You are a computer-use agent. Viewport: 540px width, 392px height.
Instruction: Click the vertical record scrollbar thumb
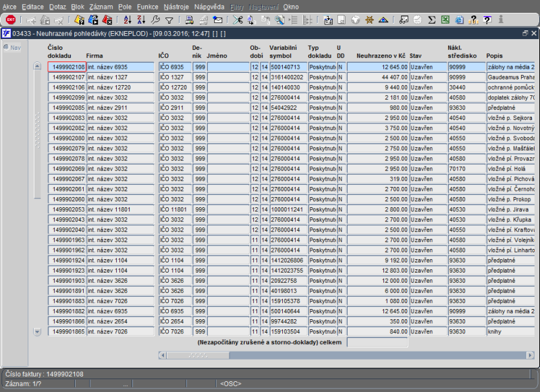[37, 134]
